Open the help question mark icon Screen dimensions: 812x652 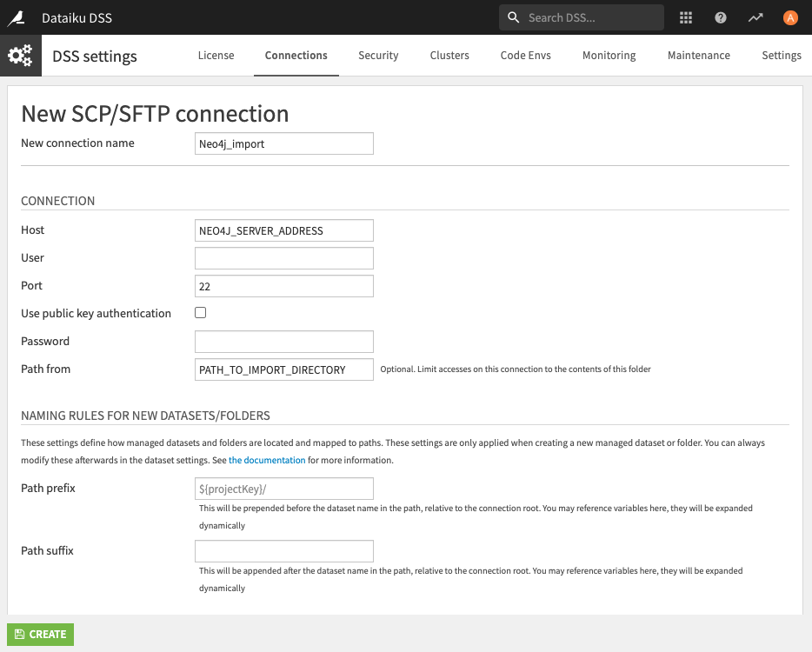coord(721,17)
